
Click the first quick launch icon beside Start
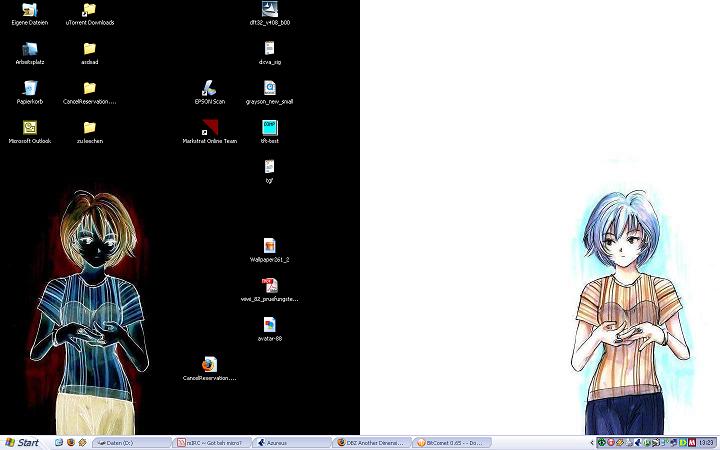(x=59, y=443)
